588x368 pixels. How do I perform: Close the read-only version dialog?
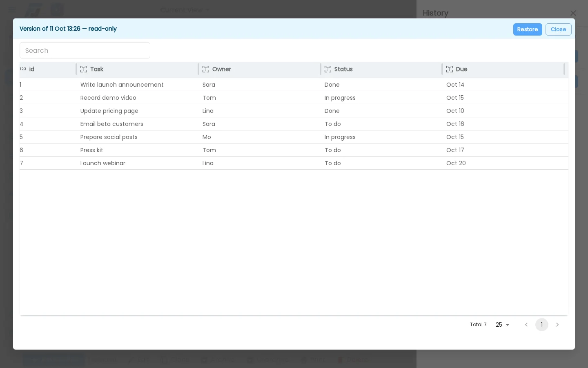click(x=558, y=29)
